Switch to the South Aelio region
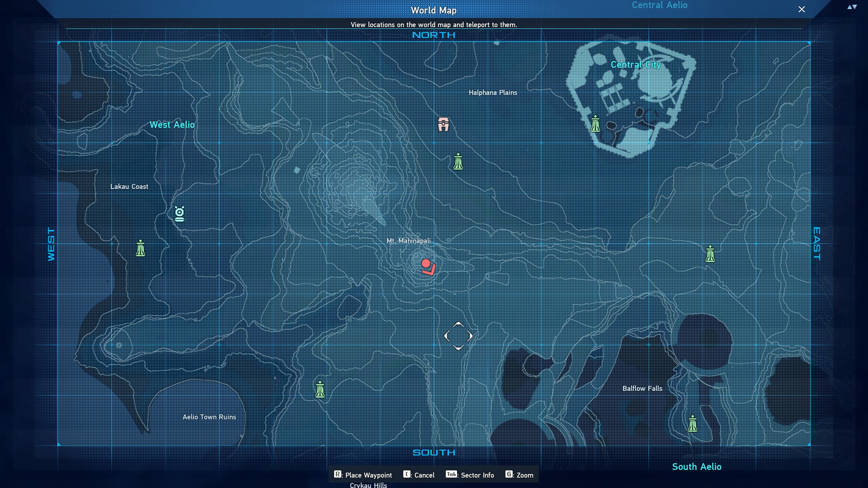Image resolution: width=868 pixels, height=488 pixels. coord(696,467)
